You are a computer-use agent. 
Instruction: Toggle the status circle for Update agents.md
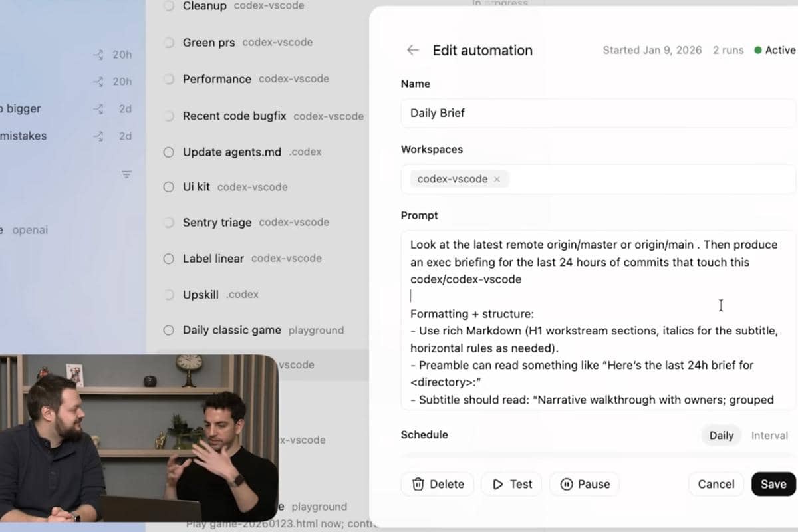point(169,152)
